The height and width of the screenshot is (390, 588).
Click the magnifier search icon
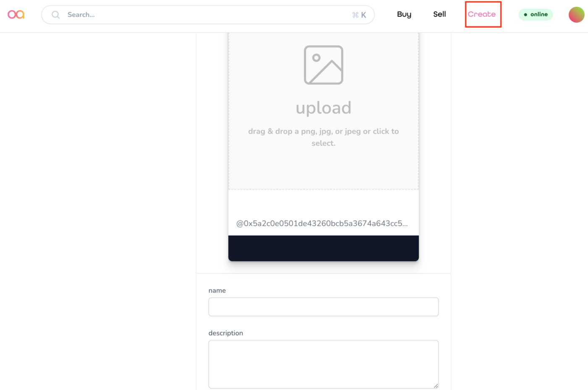pyautogui.click(x=55, y=15)
